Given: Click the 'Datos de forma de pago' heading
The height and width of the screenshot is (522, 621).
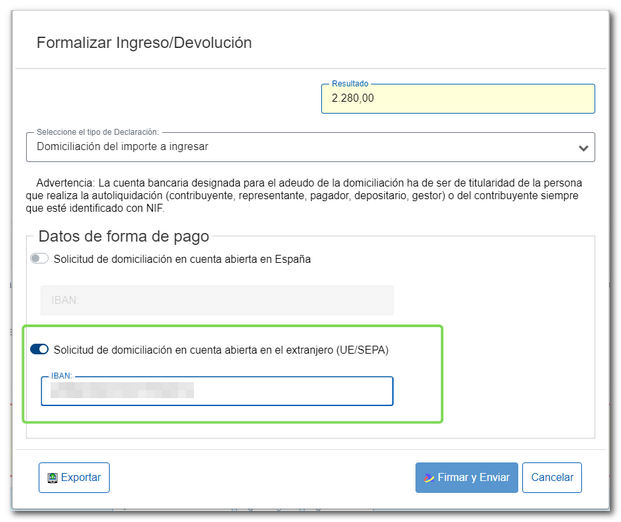Looking at the screenshot, I should click(123, 237).
